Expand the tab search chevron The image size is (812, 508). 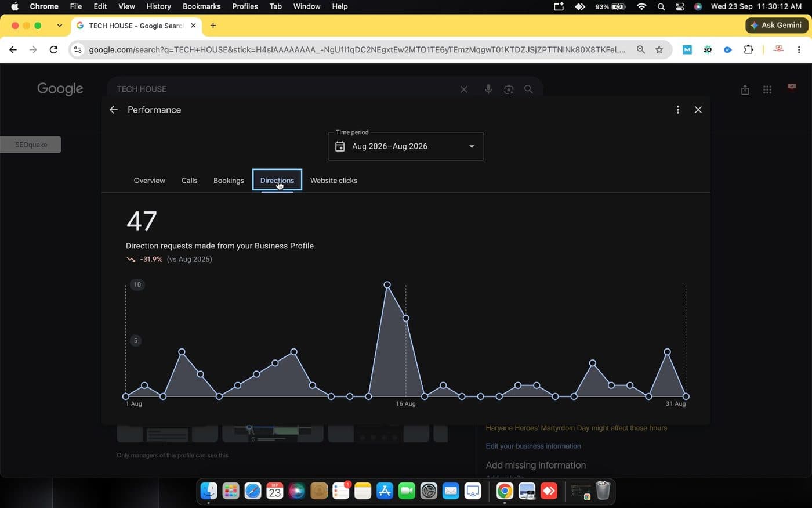click(59, 26)
